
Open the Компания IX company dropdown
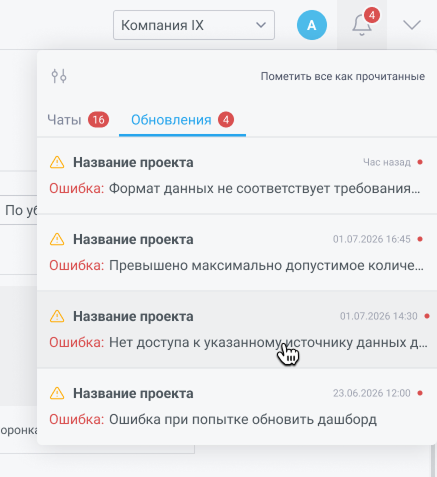click(194, 25)
